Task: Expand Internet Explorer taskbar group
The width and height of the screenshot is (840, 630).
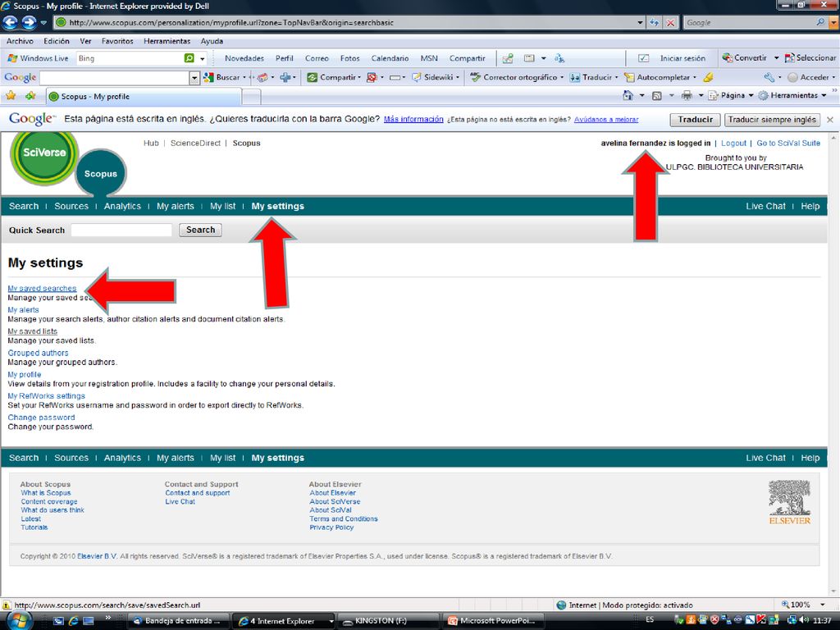Action: [x=331, y=622]
